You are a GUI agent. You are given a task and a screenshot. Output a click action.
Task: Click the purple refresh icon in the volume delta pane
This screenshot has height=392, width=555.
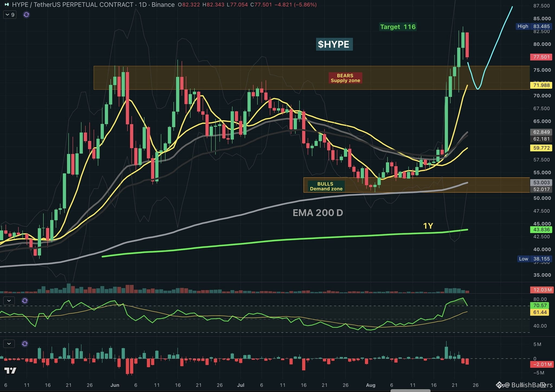(25, 344)
